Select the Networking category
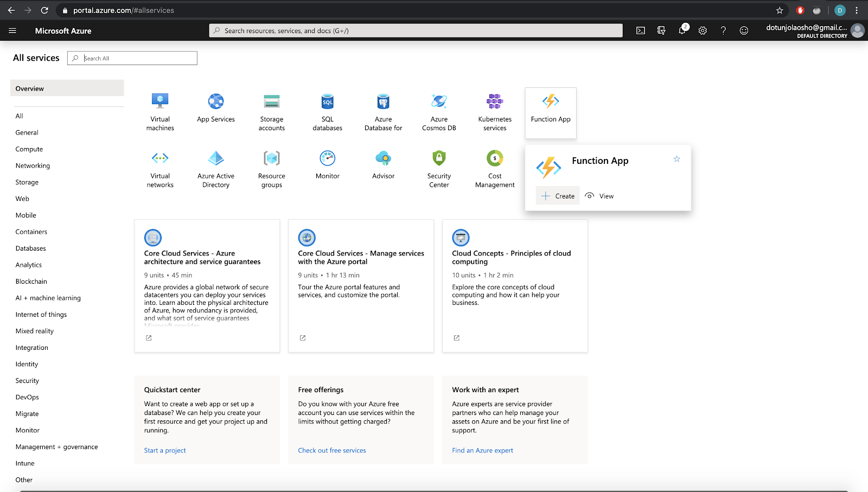The height and width of the screenshot is (492, 868). tap(33, 165)
